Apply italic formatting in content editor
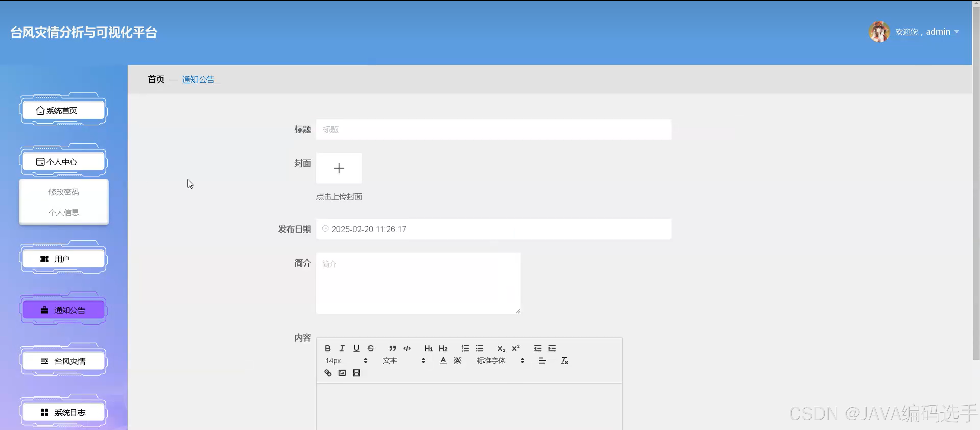 [x=342, y=348]
